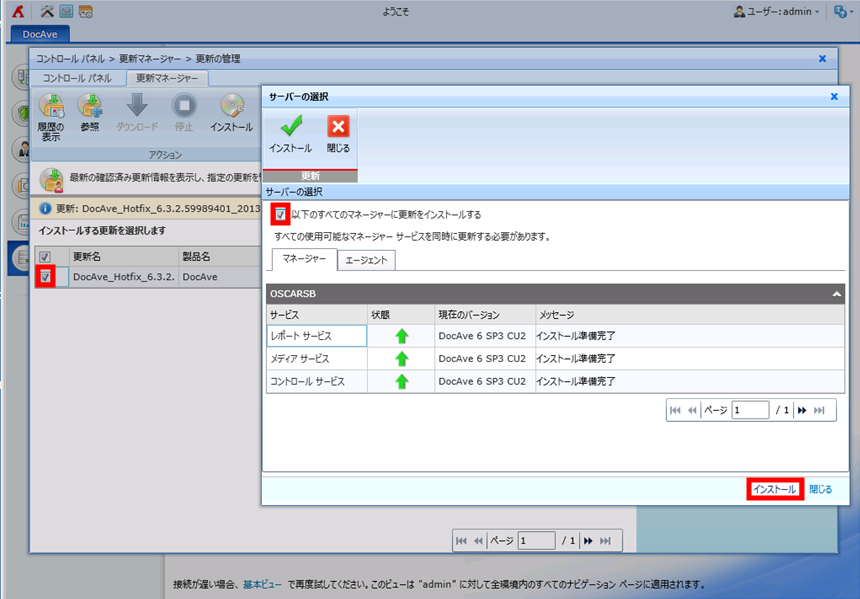Click the 停止 stop icon
The image size is (860, 599).
(184, 105)
